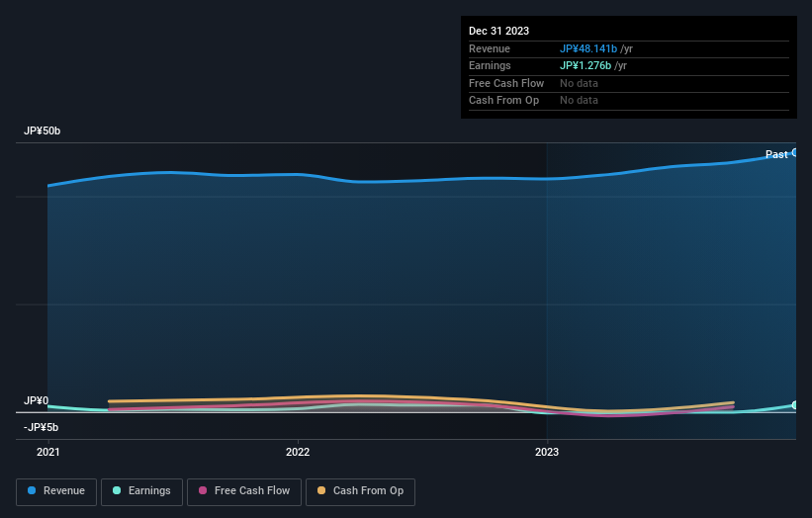
Task: Click the pink Free Cash Flow legend dot
Action: click(203, 490)
